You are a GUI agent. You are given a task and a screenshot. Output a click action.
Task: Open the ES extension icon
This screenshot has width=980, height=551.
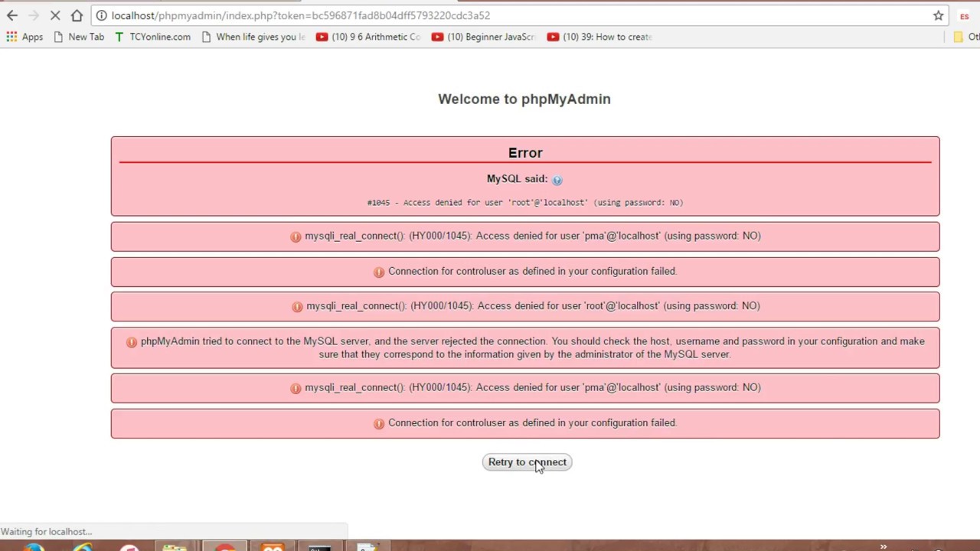point(964,16)
